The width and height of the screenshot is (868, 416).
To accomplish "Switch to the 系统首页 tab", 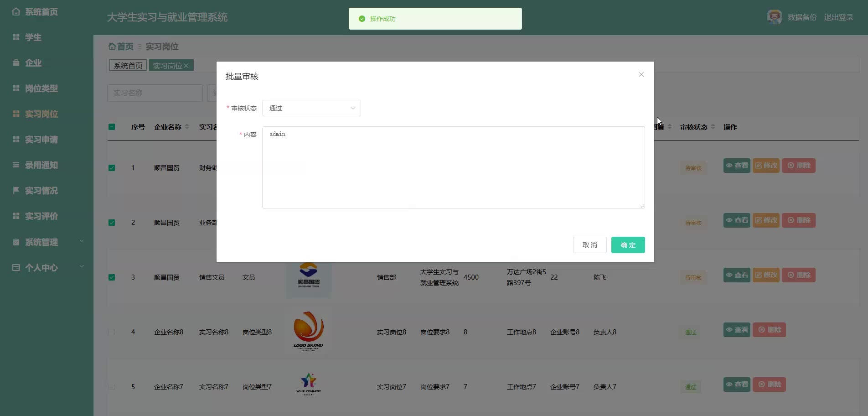I will 128,66.
